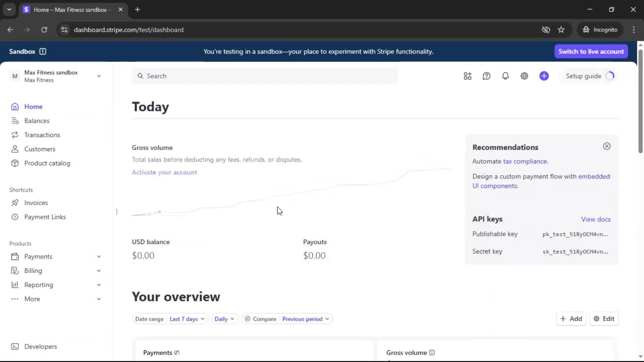644x362 pixels.
Task: Go to Home in sidebar
Action: pos(33,107)
